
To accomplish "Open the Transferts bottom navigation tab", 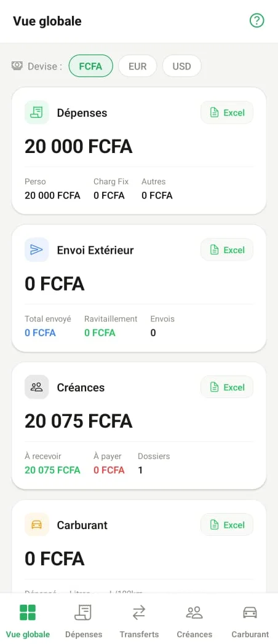I will 139,620.
